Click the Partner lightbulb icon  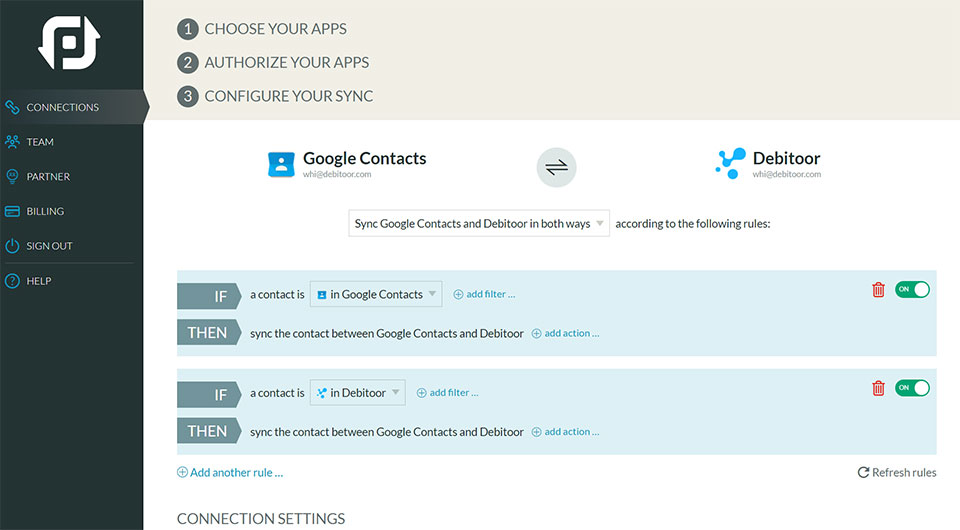click(x=12, y=176)
